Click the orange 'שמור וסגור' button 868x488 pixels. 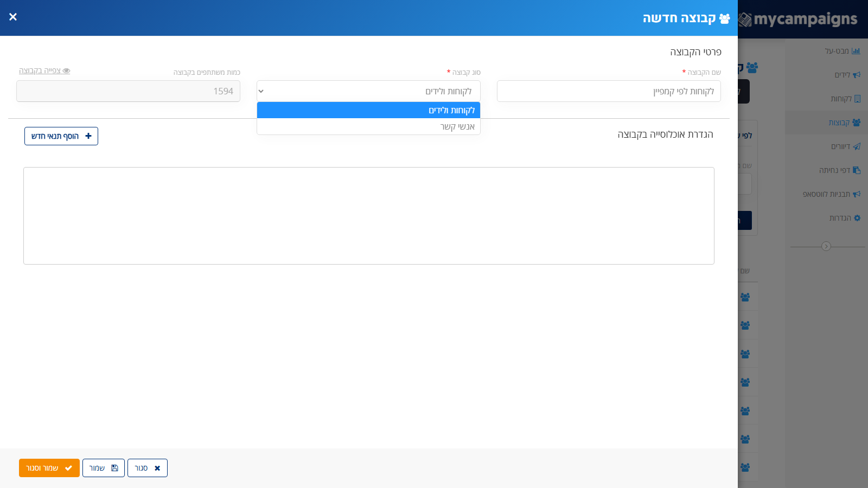click(x=49, y=468)
